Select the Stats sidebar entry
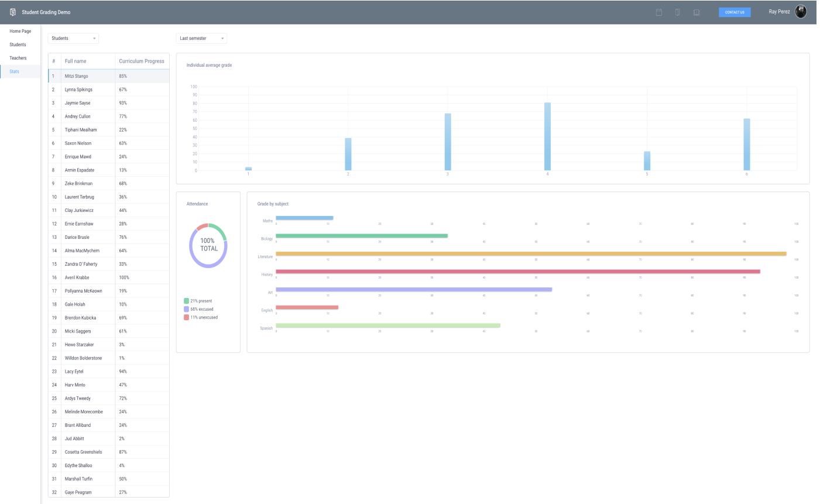The height and width of the screenshot is (504, 820). 13,71
